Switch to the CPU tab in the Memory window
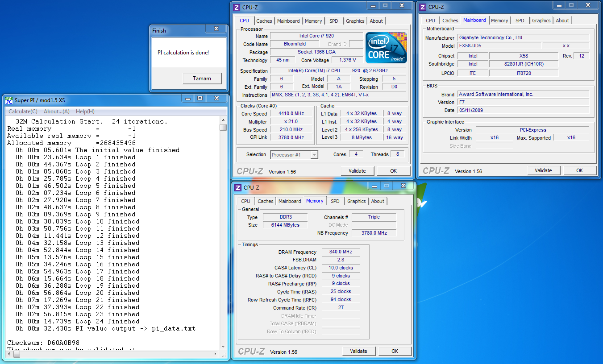 pos(246,201)
